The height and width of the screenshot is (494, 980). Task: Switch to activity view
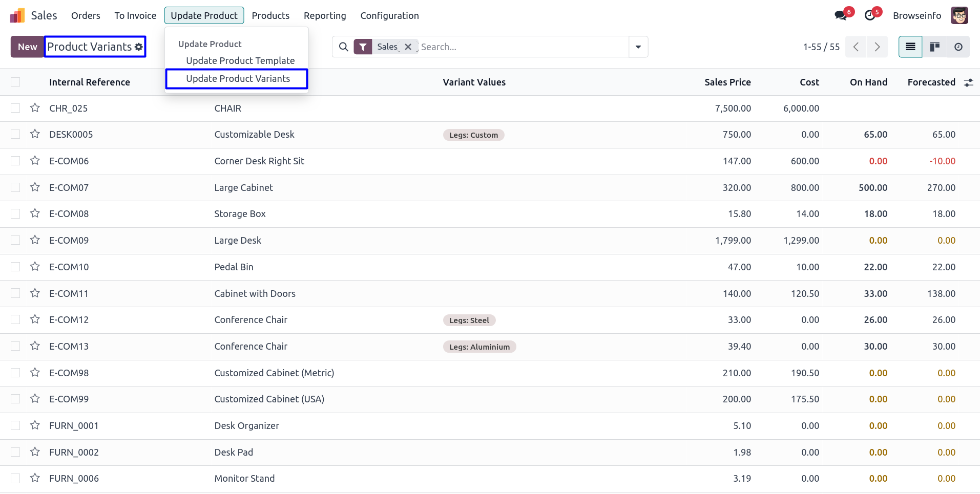pyautogui.click(x=958, y=47)
